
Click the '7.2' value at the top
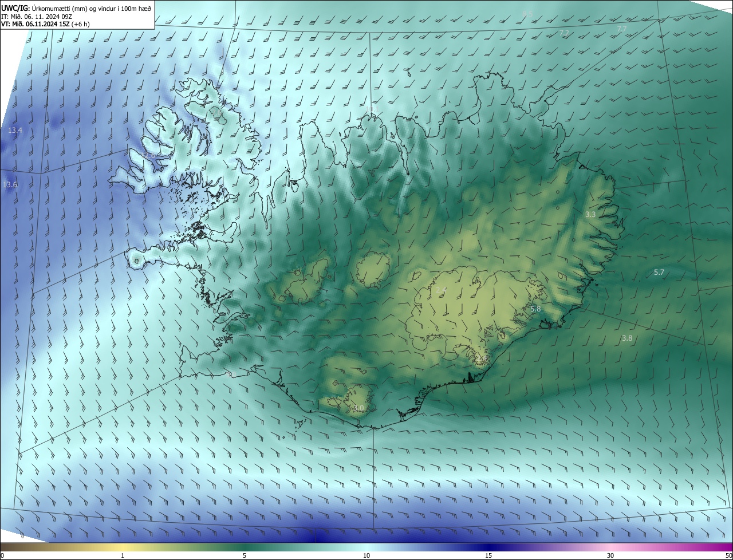(x=564, y=33)
